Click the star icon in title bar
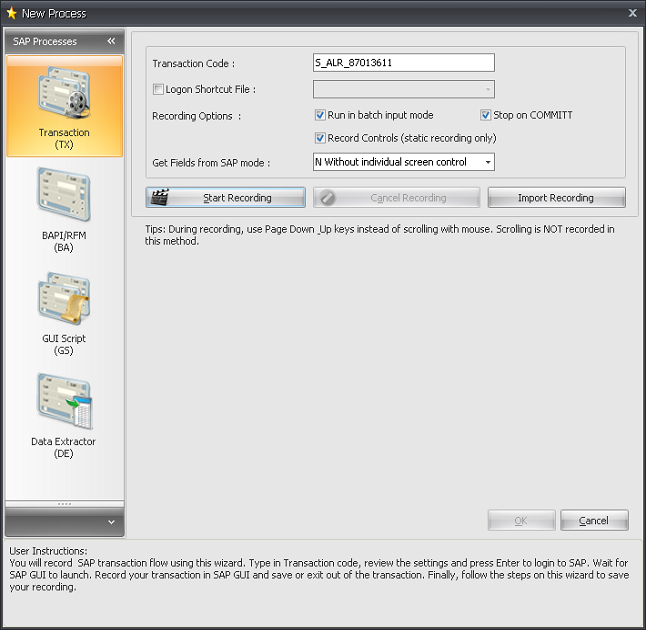 click(x=11, y=13)
